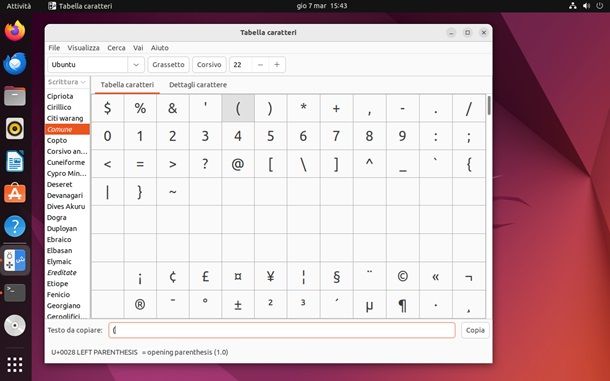Select Cuneiforme script in the list
The image size is (610, 381).
(x=66, y=162)
